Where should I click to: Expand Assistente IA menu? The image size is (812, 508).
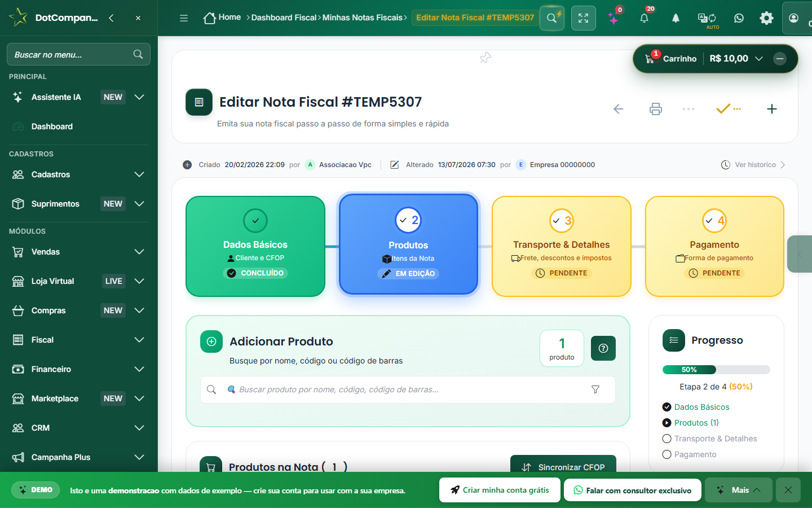(78, 97)
